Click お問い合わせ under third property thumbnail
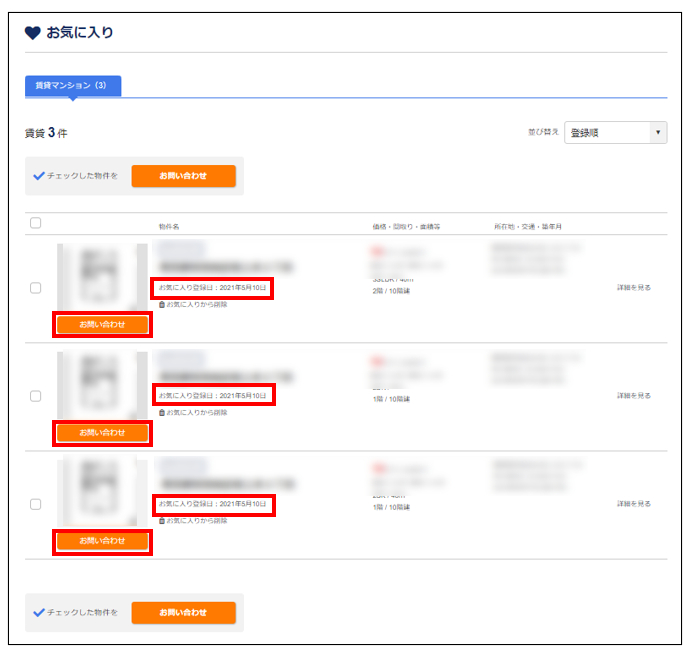Screen dimensions: 691x657 point(102,540)
